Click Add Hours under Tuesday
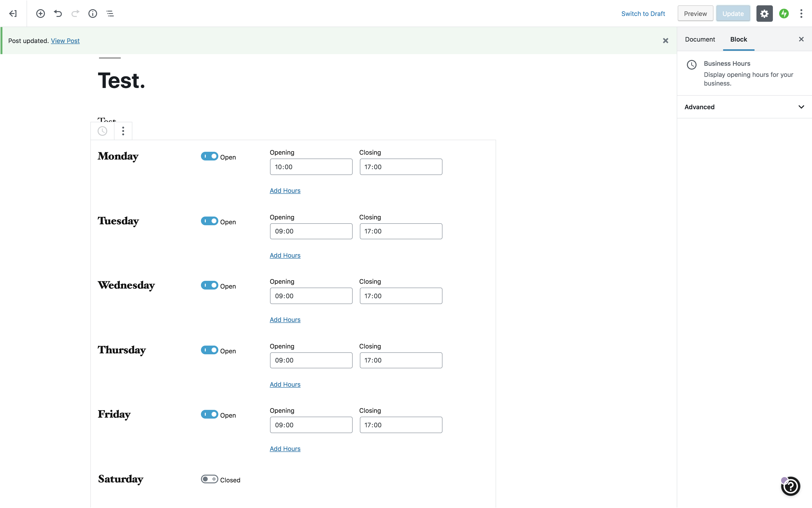 pyautogui.click(x=285, y=255)
